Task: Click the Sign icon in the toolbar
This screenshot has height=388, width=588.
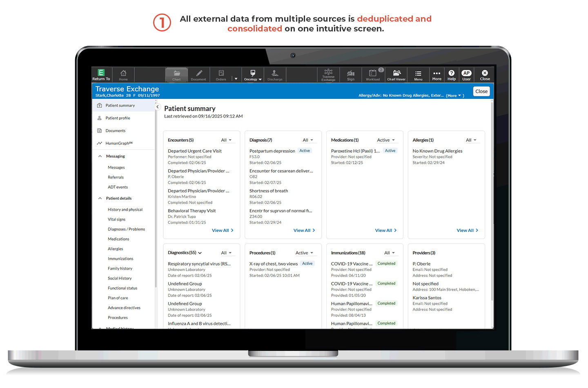Action: pos(350,75)
